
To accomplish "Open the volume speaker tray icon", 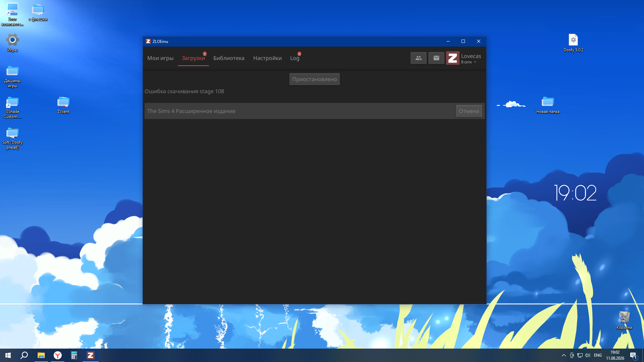I will point(588,355).
